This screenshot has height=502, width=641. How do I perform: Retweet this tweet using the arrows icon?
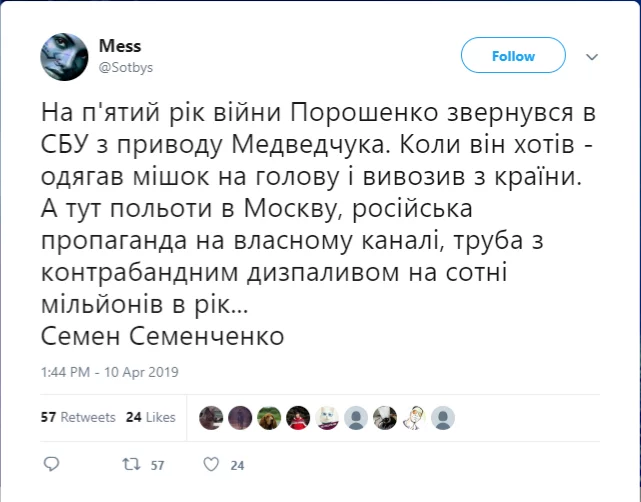click(130, 465)
